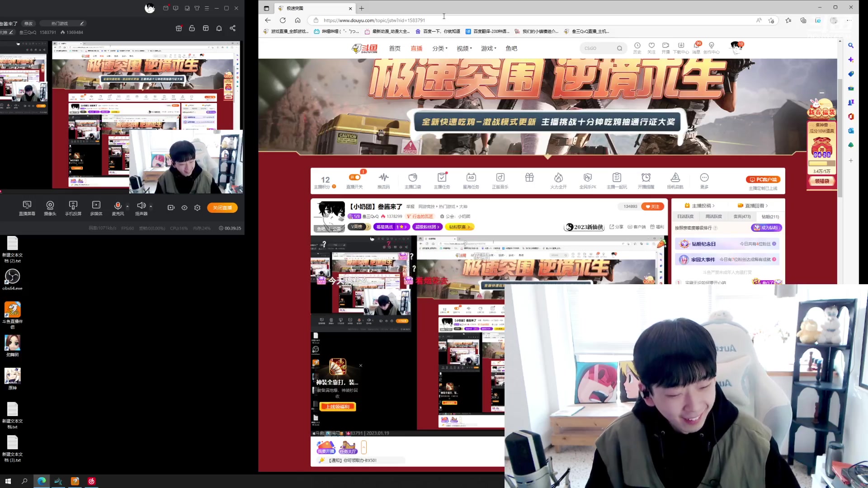The image size is (868, 488).
Task: Open 创作中心 creator center
Action: click(712, 48)
